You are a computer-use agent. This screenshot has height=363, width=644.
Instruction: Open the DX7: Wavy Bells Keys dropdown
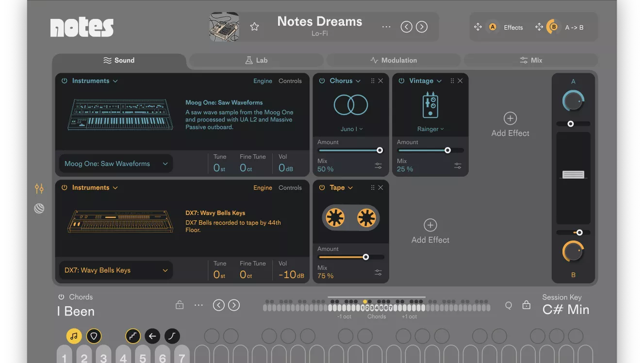116,271
